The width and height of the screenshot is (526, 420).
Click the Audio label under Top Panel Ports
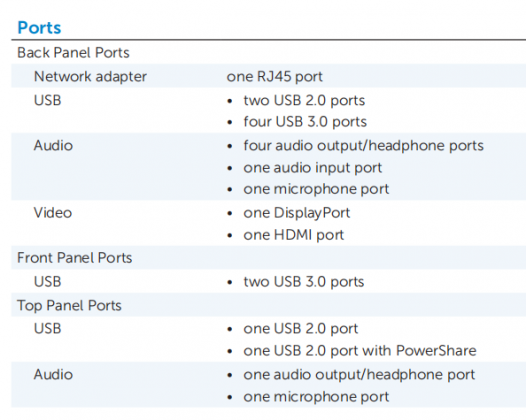(53, 374)
